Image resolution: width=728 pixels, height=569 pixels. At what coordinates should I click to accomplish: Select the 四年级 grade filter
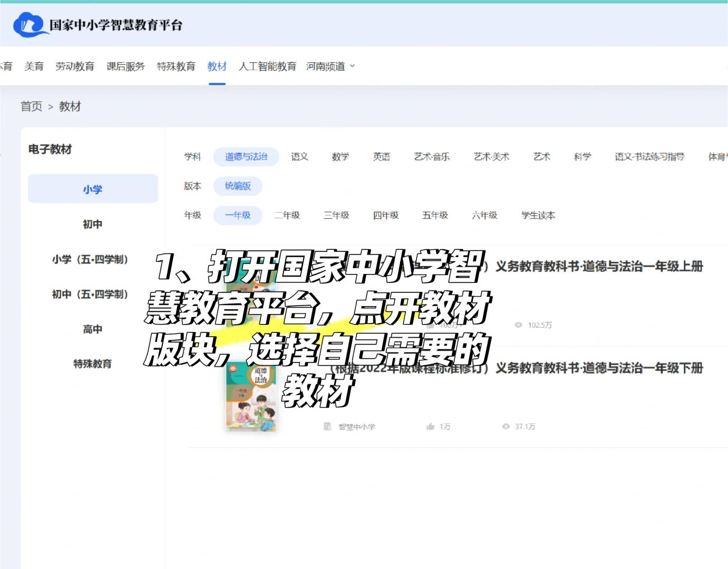[386, 215]
